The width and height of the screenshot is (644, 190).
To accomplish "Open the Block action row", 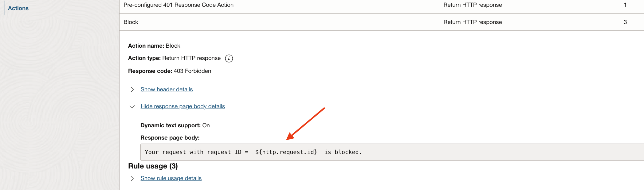I will pyautogui.click(x=131, y=22).
